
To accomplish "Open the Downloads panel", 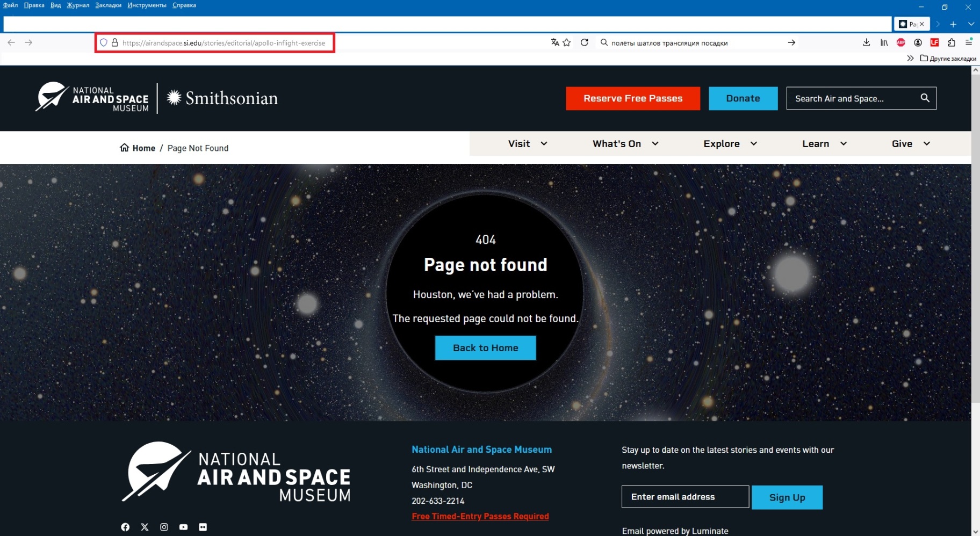I will pos(867,42).
